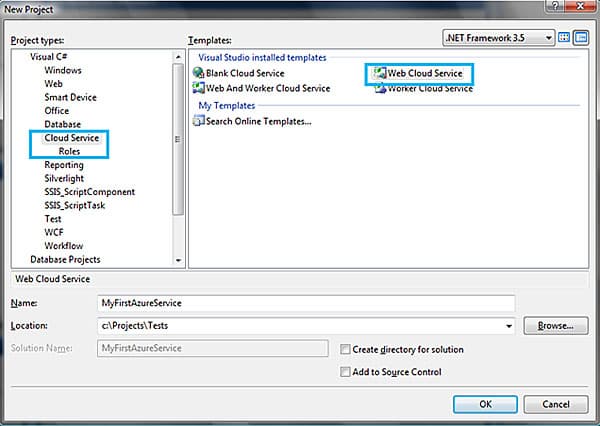Click the Blank Cloud Service label
Screen dimensions: 600x426
[x=245, y=73]
